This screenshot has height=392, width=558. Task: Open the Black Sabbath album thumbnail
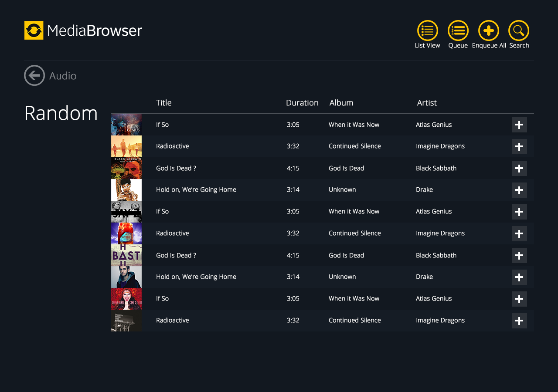(126, 168)
